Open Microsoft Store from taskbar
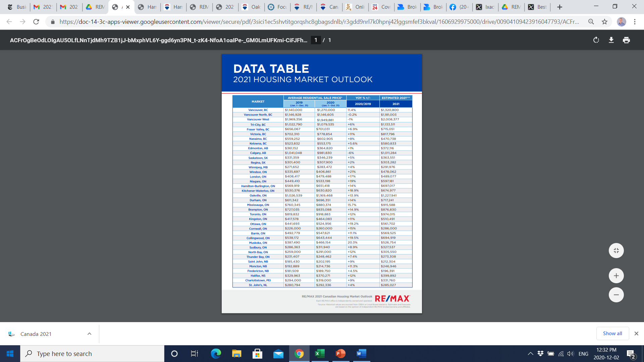 257,354
